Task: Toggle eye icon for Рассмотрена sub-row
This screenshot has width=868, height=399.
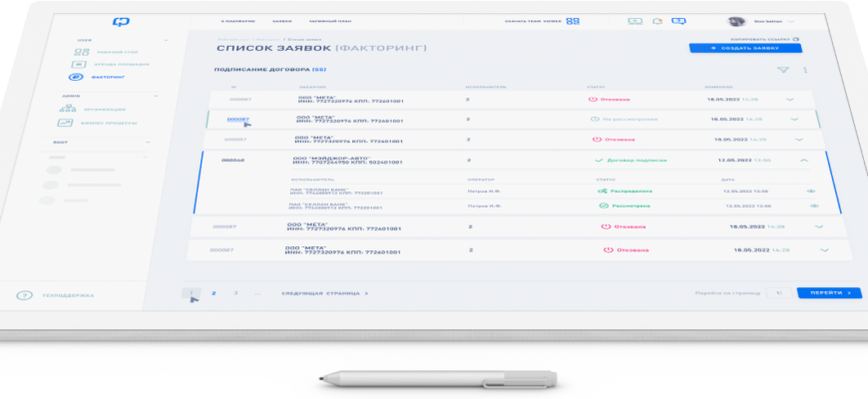Action: [814, 205]
